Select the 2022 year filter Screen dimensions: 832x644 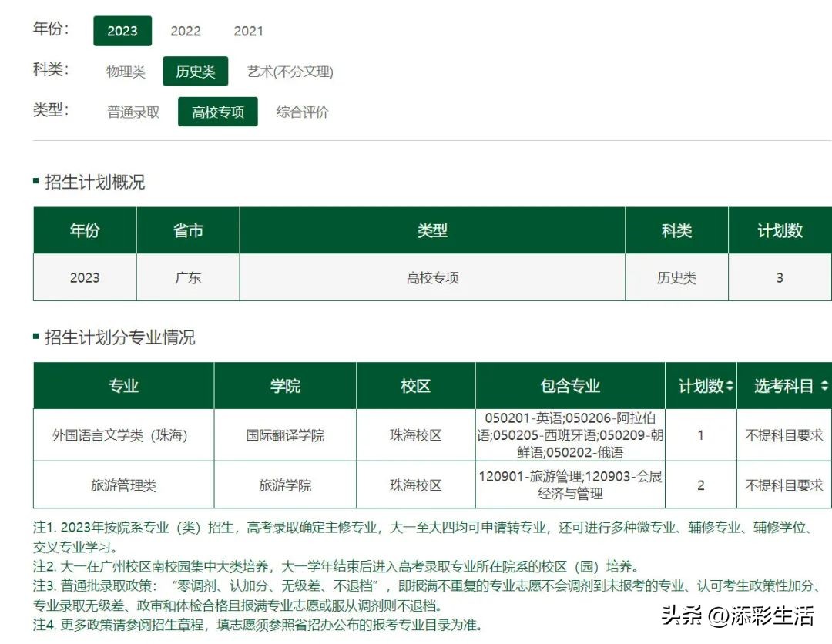coord(185,31)
